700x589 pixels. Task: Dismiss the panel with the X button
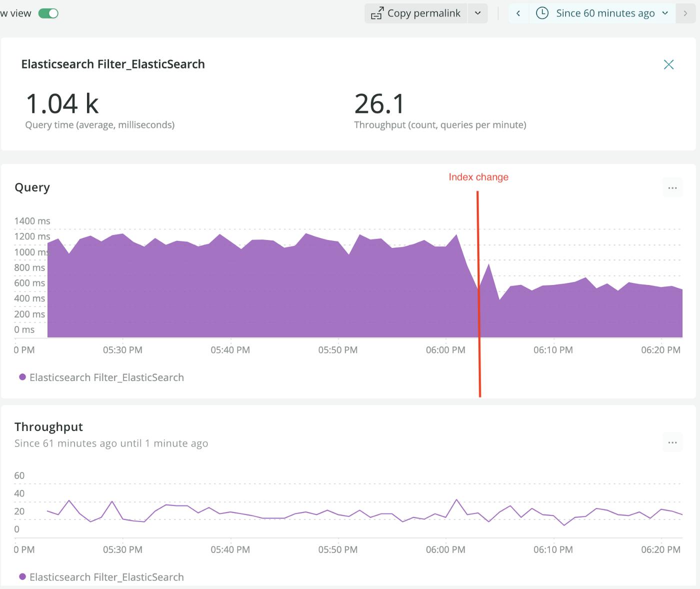coord(668,64)
